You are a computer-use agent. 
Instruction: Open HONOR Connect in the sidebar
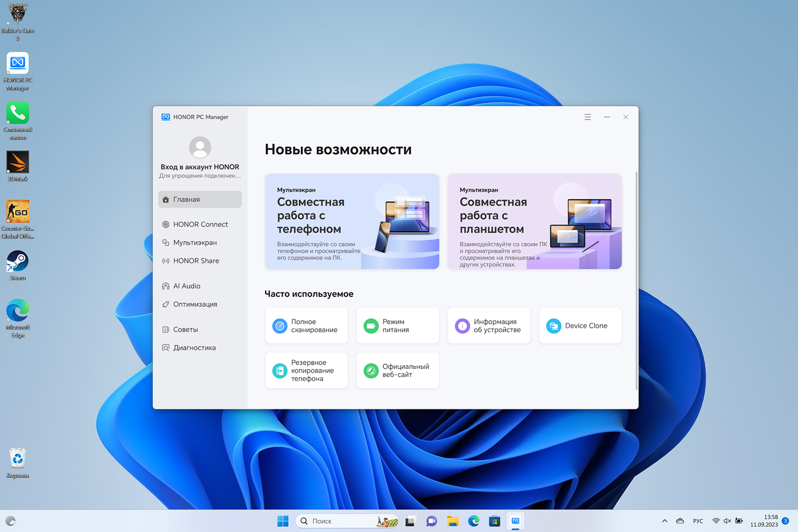[x=200, y=224]
